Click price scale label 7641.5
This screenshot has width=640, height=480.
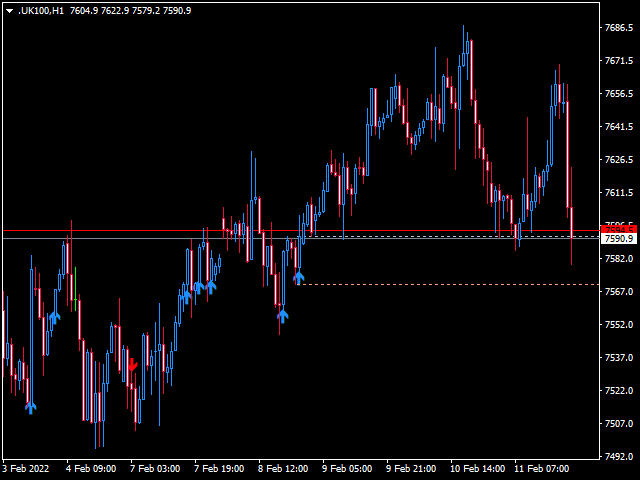[619, 127]
